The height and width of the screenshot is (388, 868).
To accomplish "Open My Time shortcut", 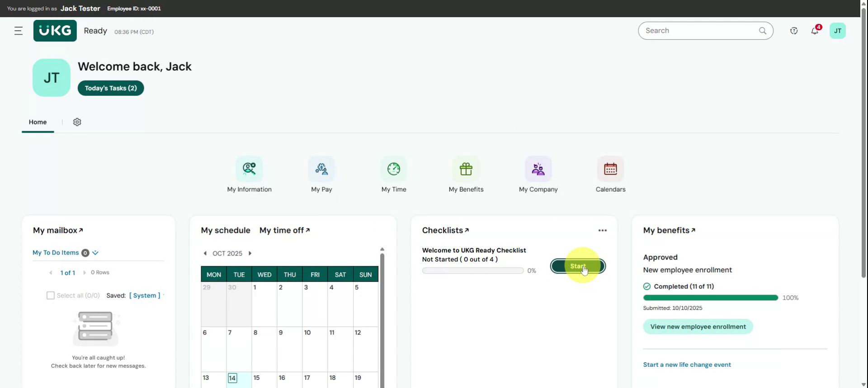I will click(x=394, y=175).
